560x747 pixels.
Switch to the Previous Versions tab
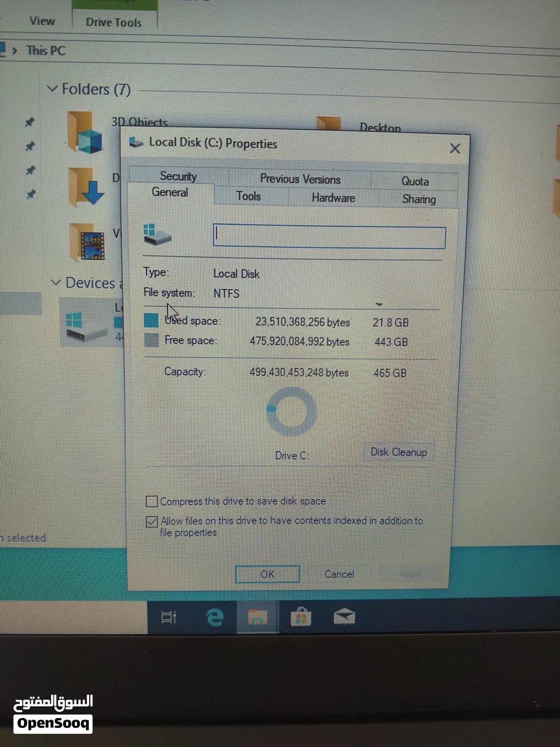300,179
